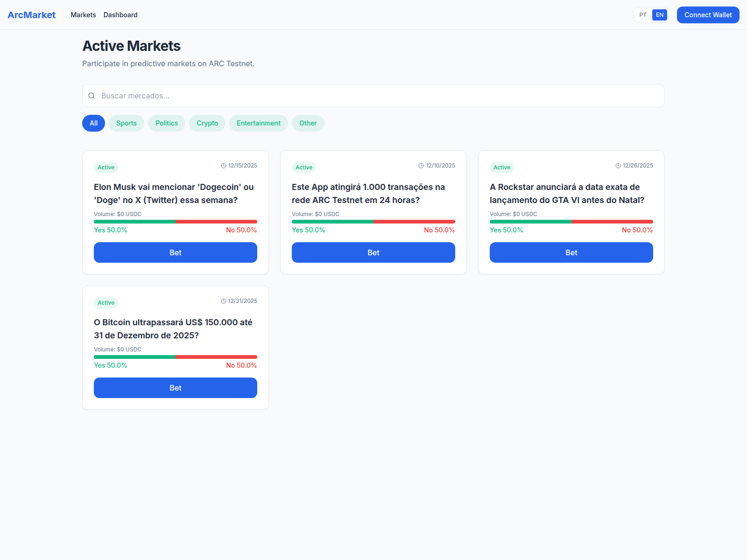Open the Dashboard nav item
The image size is (747, 560).
pyautogui.click(x=120, y=15)
